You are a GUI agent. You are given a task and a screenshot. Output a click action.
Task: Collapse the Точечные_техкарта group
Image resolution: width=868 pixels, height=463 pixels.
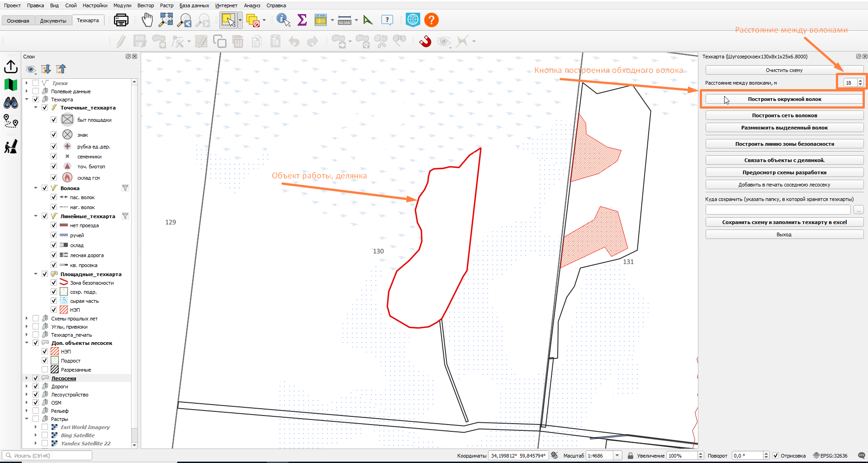tap(36, 107)
